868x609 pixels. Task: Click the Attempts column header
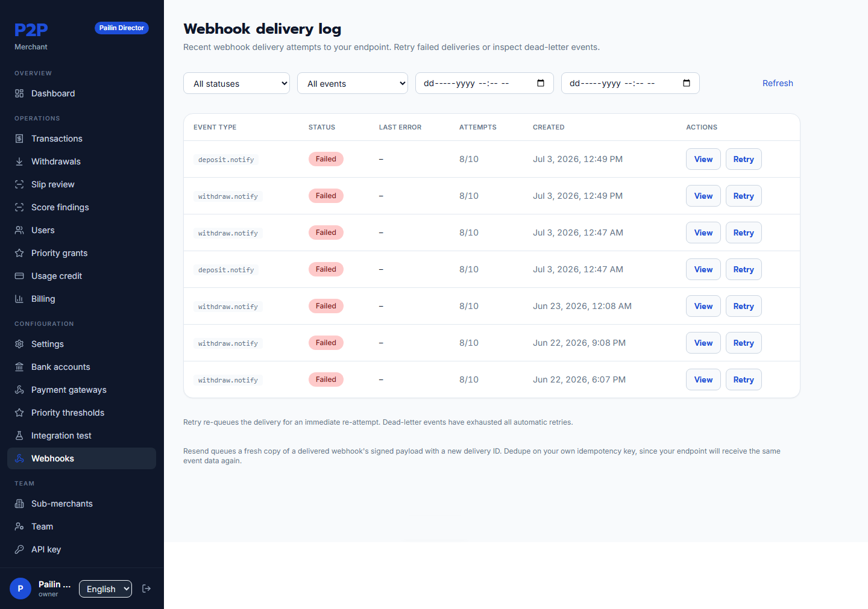click(x=478, y=127)
